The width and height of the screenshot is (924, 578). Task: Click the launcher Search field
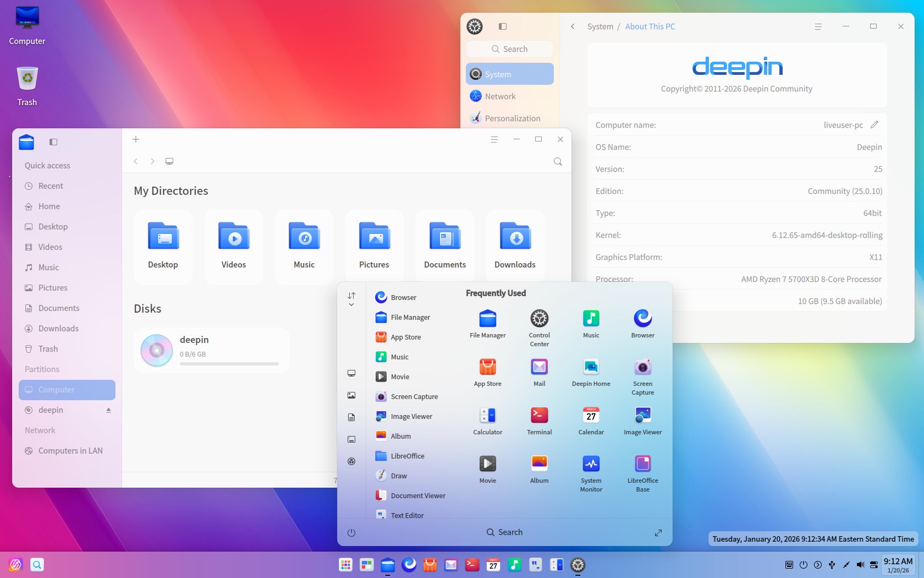pos(504,532)
